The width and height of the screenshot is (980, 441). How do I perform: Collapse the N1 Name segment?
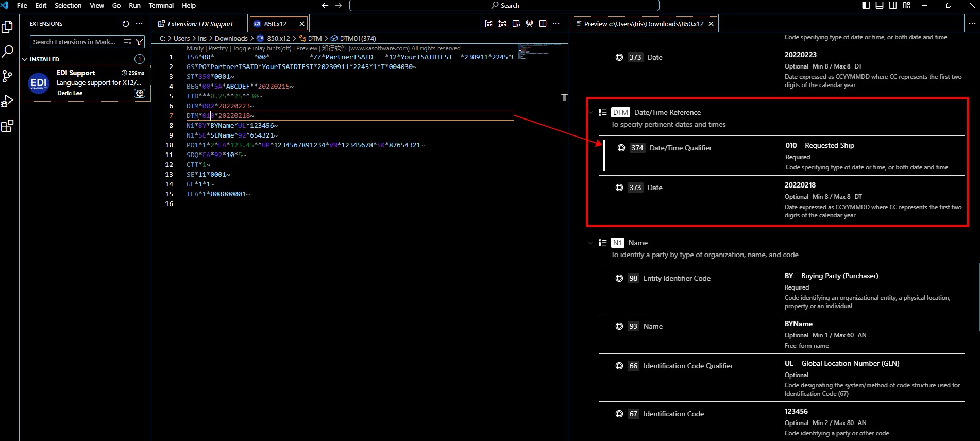click(590, 243)
